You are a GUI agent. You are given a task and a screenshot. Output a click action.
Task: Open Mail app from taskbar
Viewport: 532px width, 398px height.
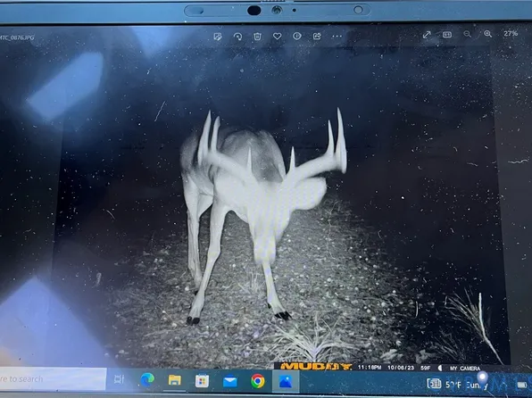tap(230, 381)
